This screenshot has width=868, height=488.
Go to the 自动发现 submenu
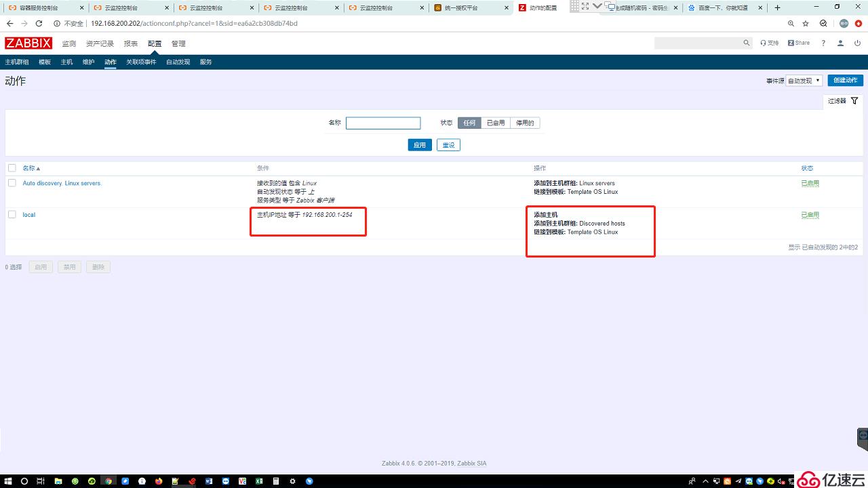click(178, 62)
